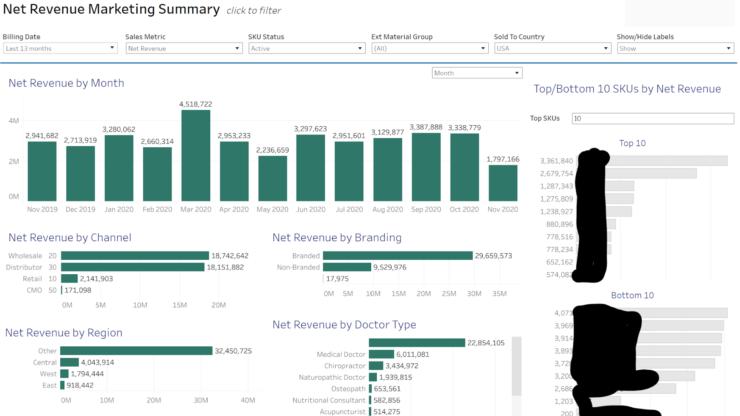
Task: Open Show/Hide Labels dropdown
Action: (673, 48)
